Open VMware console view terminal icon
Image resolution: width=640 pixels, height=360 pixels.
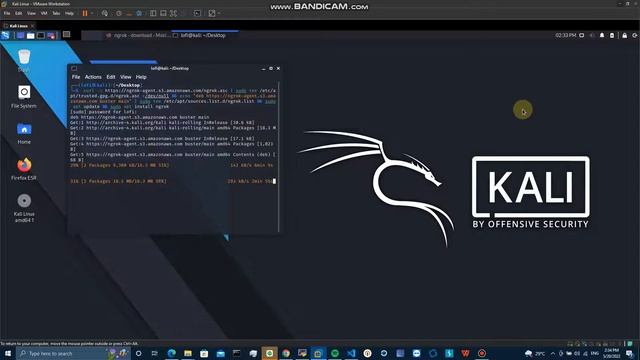point(197,13)
